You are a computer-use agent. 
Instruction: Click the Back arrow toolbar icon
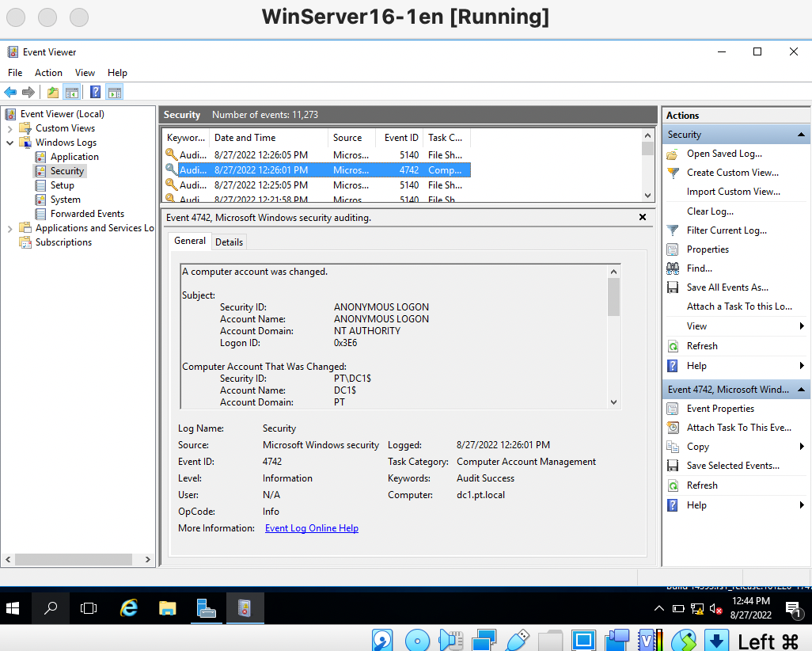[x=10, y=92]
